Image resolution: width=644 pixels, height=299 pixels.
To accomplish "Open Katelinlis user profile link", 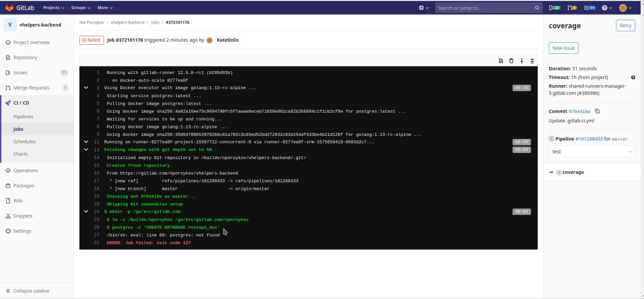I will pos(227,40).
